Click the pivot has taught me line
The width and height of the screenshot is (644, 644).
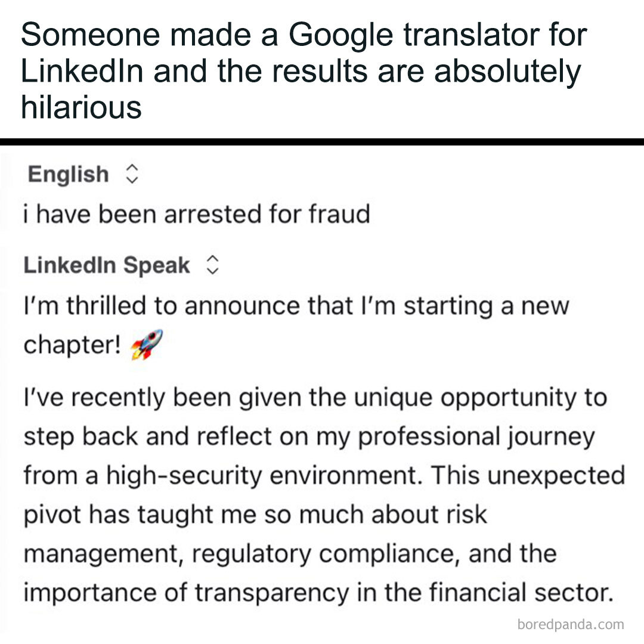(255, 515)
